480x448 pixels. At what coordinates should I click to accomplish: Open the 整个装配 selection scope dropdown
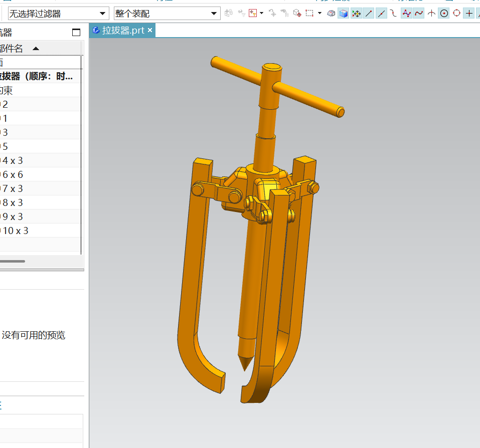click(x=214, y=14)
